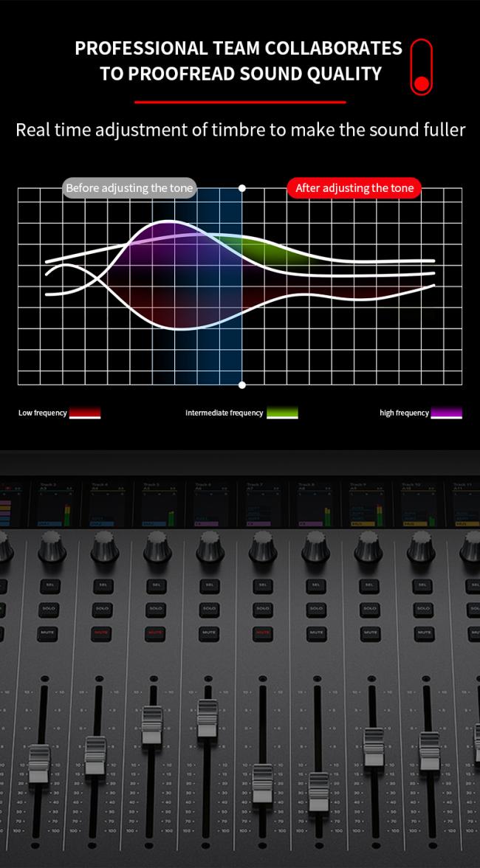Open the Track 7 display screen

(264, 504)
